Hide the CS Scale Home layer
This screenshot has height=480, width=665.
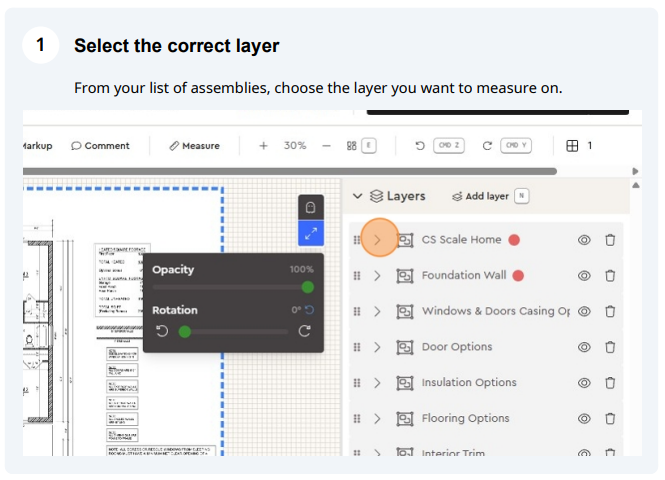coord(584,240)
